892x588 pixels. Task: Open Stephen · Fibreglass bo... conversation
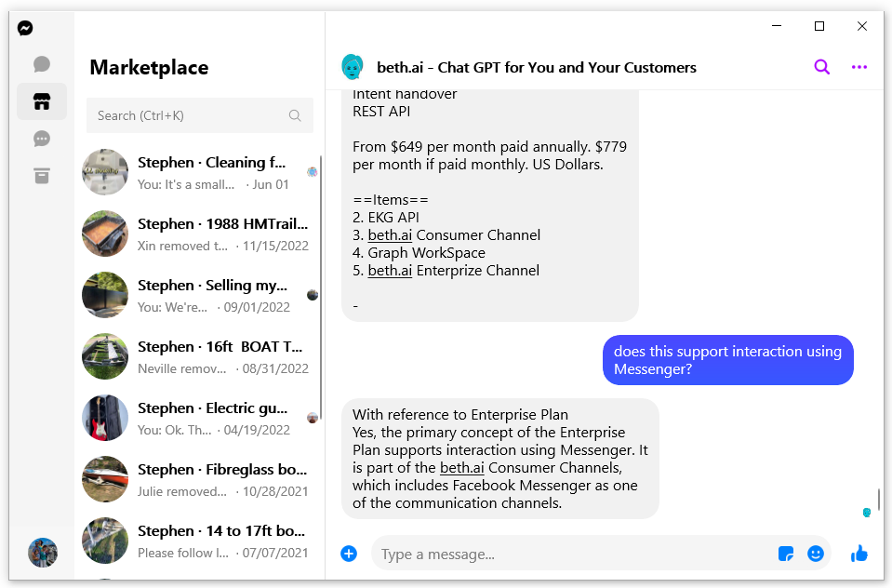(198, 480)
